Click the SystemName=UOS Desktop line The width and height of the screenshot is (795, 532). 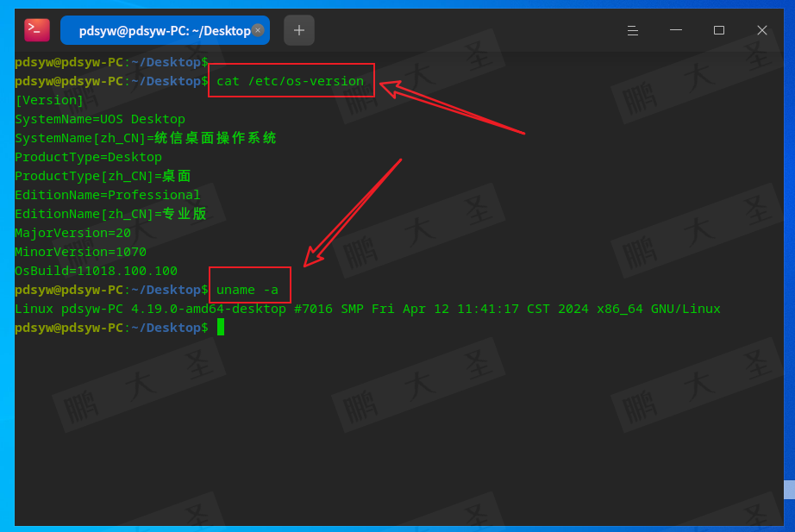coord(100,119)
